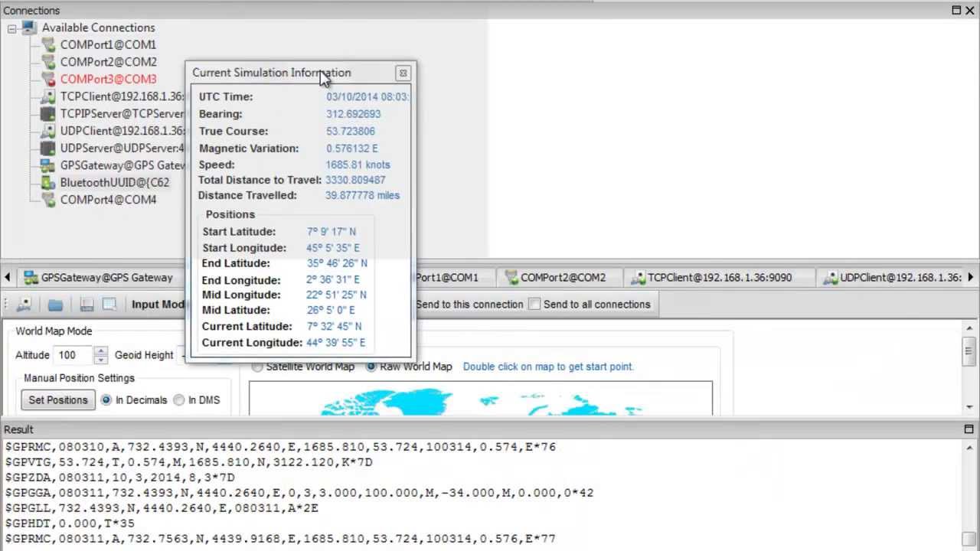
Task: Click the $GPHDT,0.000,T*35 result line
Action: click(x=70, y=523)
